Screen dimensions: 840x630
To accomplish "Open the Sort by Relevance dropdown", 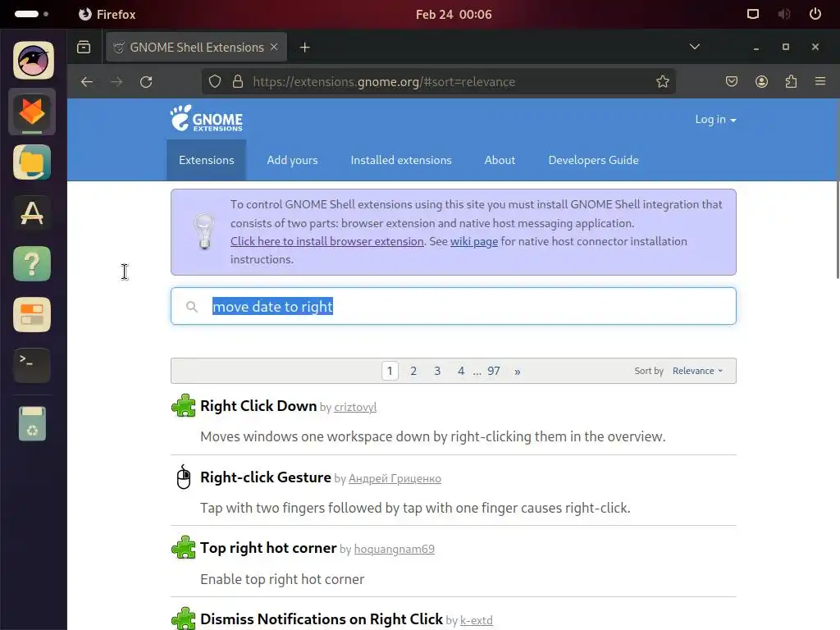I will coord(697,371).
